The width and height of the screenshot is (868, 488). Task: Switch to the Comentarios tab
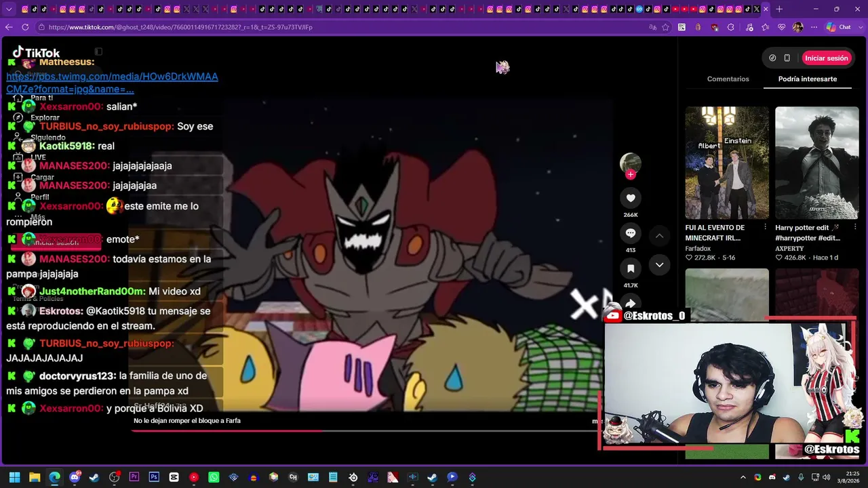728,79
